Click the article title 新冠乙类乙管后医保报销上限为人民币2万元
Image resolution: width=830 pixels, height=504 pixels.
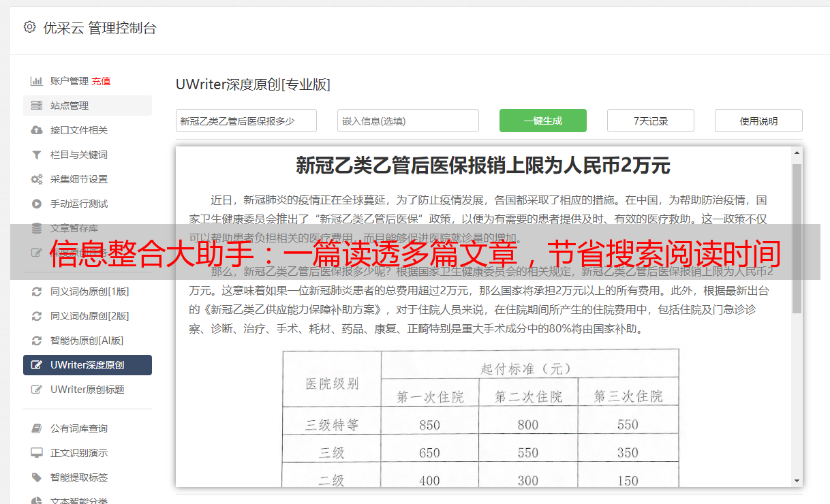(x=483, y=165)
